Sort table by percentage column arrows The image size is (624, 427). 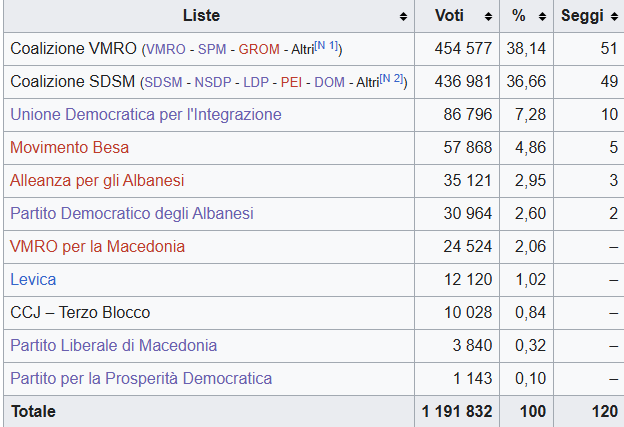click(542, 17)
